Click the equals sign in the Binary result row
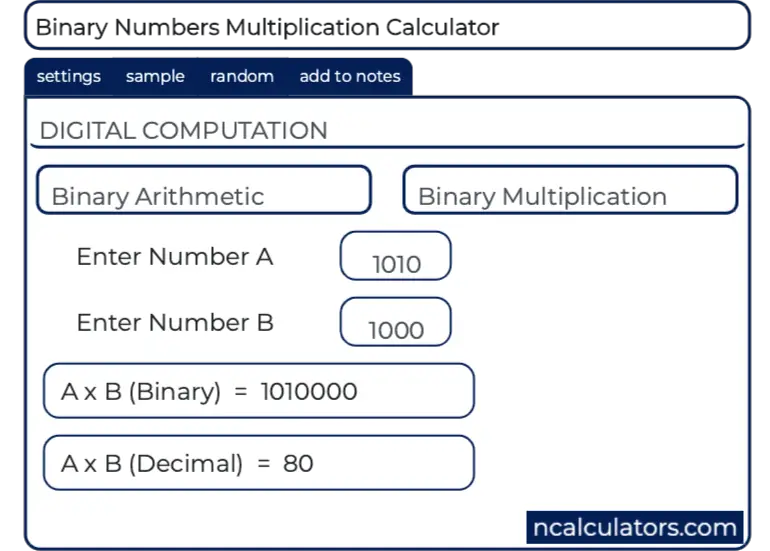Viewport: 770px width, 551px height. click(x=240, y=392)
